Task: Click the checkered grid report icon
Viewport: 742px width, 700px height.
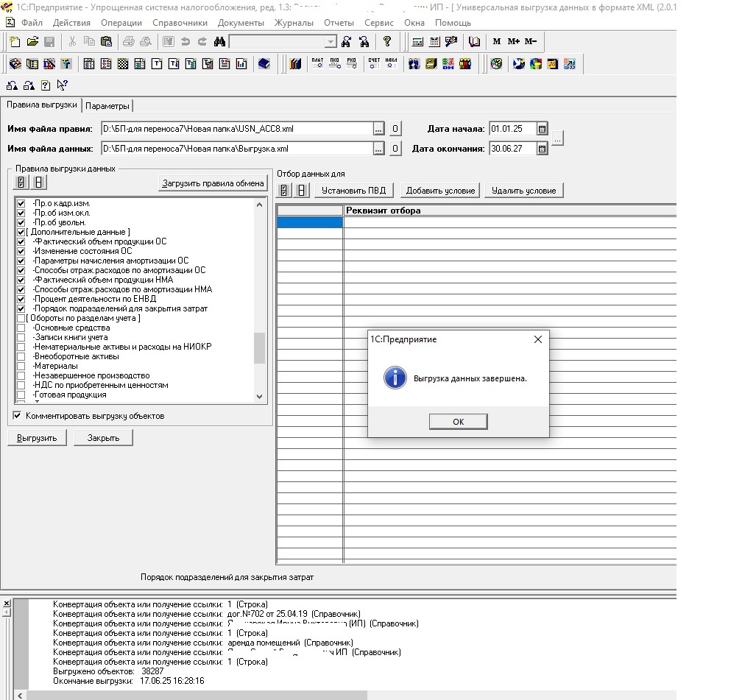Action: 122,63
